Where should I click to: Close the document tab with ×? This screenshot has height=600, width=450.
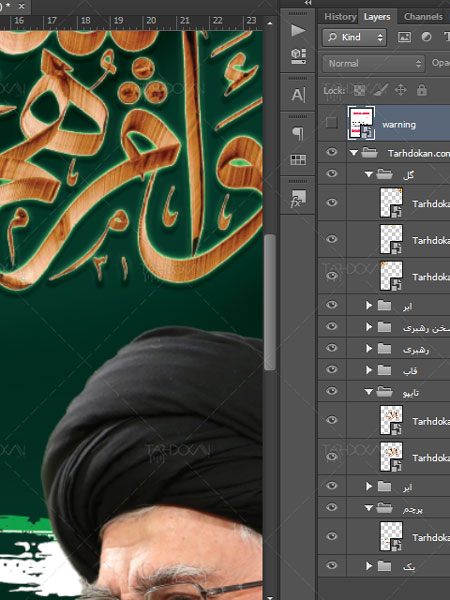click(x=21, y=6)
